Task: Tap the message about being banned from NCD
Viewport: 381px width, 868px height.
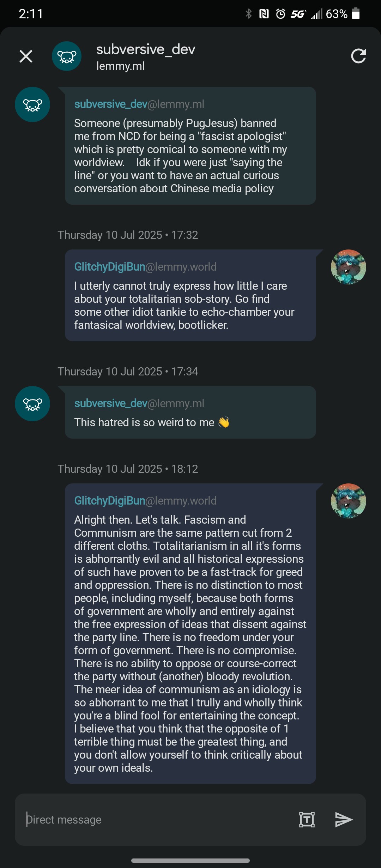Action: click(180, 156)
